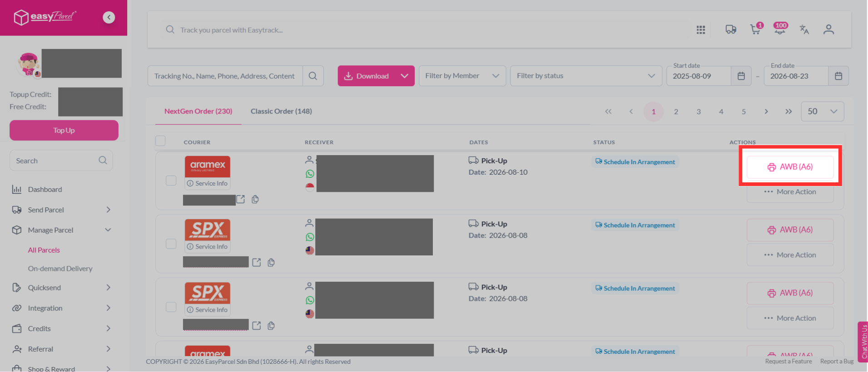This screenshot has height=372, width=868.
Task: Select the aramex order checkbox
Action: tap(171, 181)
